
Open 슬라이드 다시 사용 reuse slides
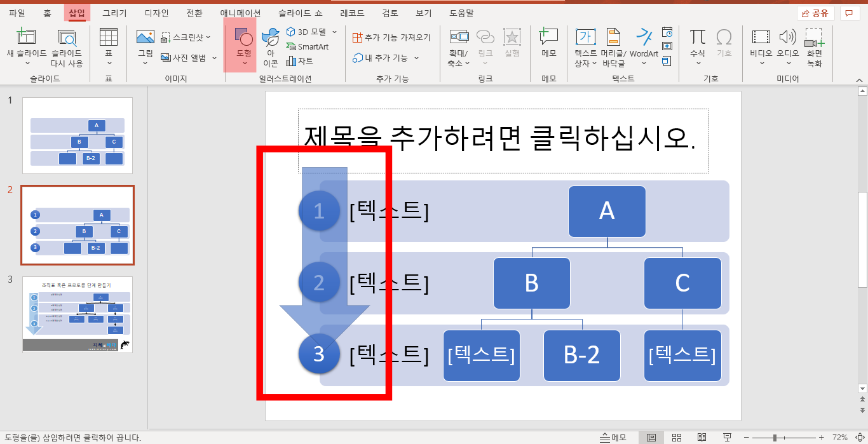(x=67, y=48)
